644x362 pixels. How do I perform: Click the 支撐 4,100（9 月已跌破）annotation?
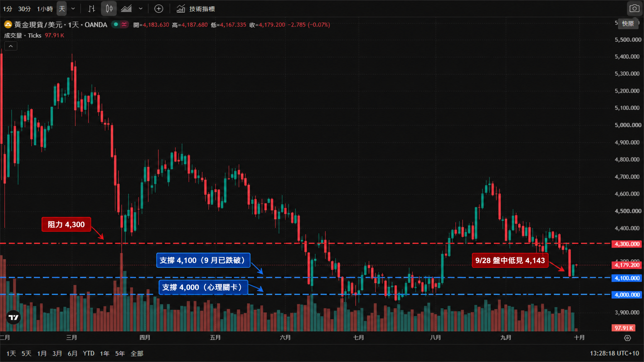click(203, 260)
